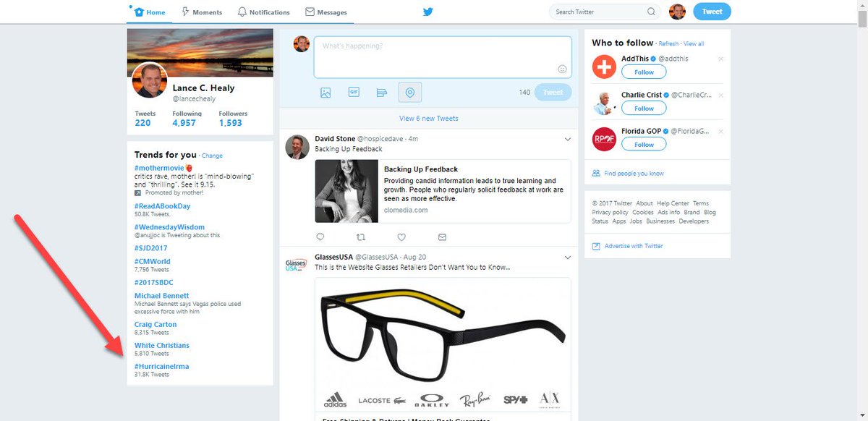
Task: Open David Stone's profile avatar
Action: [297, 146]
